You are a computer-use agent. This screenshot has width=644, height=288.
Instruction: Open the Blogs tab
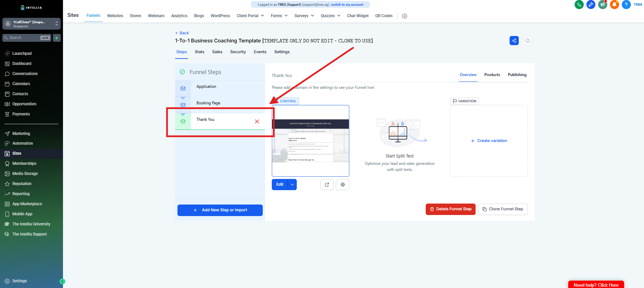[199, 16]
